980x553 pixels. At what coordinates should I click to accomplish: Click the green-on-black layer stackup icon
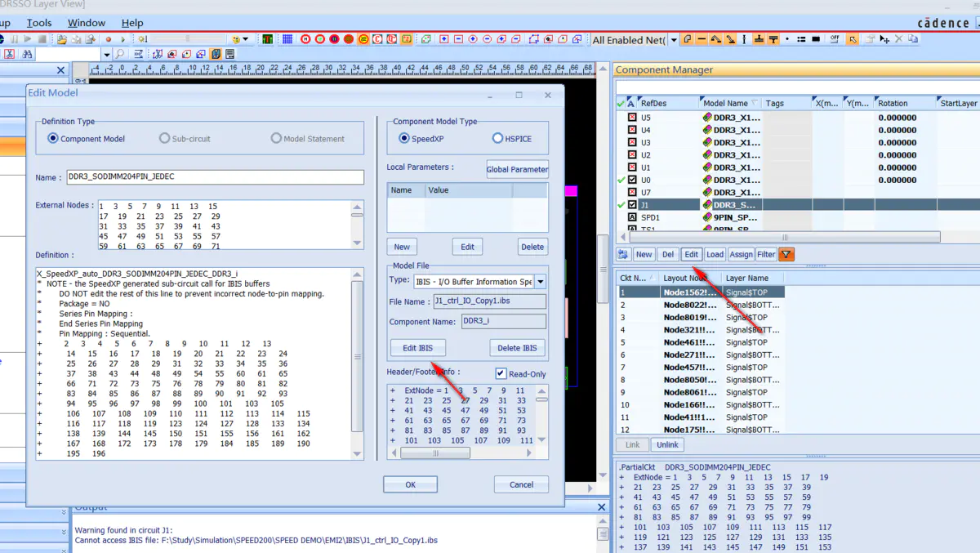click(267, 39)
